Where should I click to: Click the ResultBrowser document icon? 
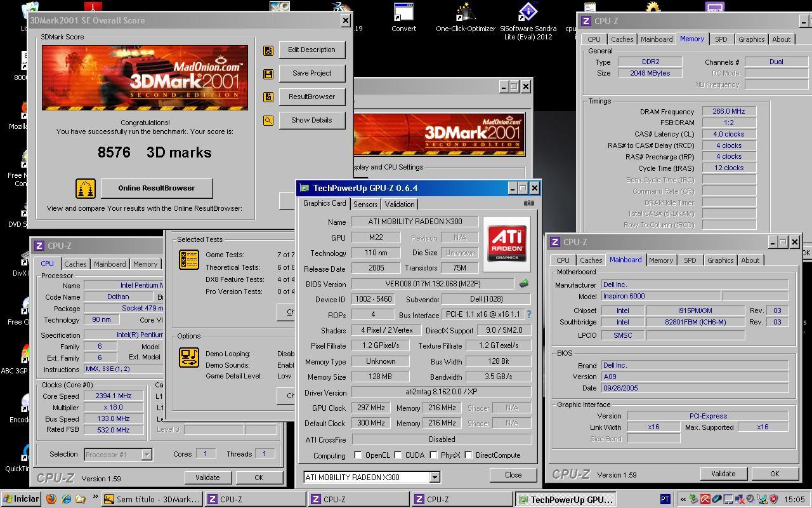[268, 97]
